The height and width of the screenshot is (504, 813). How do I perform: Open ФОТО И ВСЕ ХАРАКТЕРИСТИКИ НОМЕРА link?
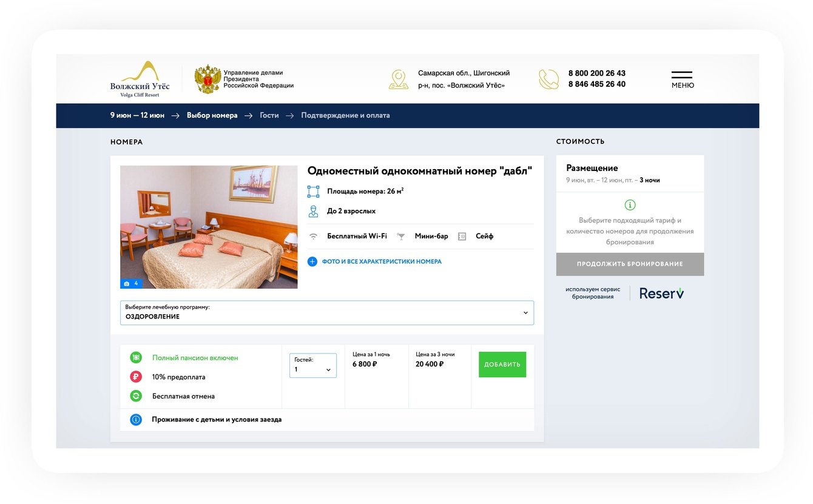[382, 262]
